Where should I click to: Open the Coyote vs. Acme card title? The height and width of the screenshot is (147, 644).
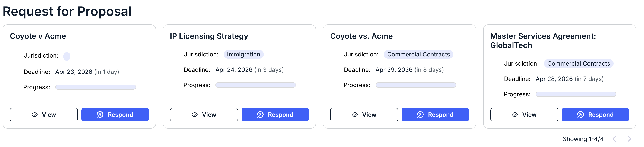coord(361,36)
